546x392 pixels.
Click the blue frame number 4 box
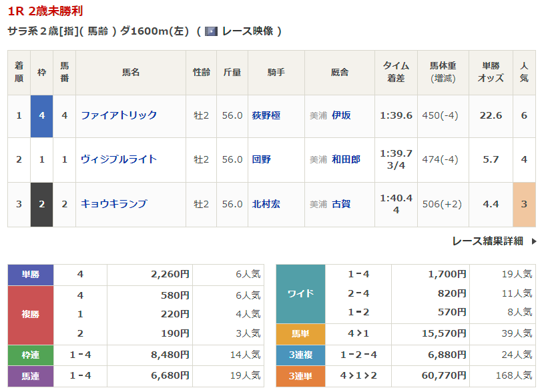tap(41, 115)
